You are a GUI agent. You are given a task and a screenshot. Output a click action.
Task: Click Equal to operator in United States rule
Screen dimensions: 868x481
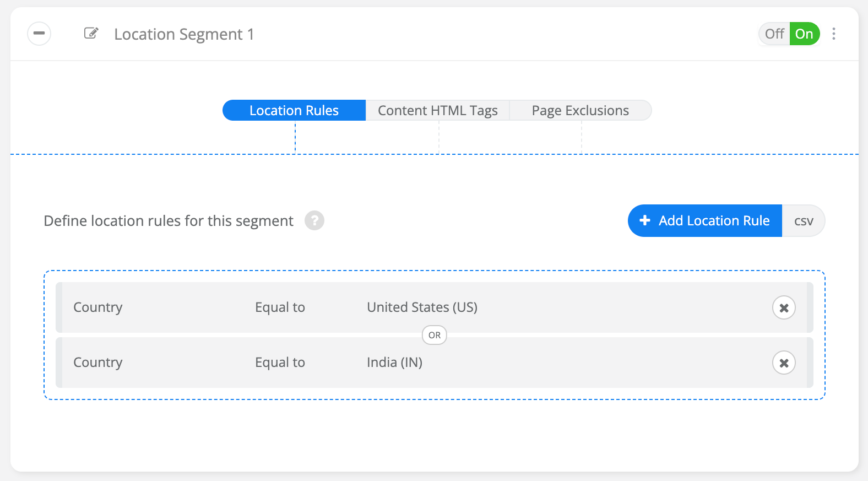coord(280,307)
